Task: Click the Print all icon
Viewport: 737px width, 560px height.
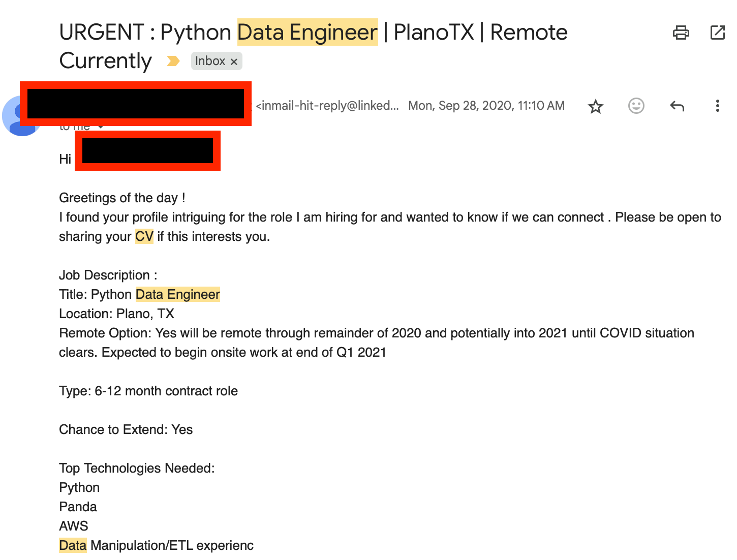Action: (681, 33)
